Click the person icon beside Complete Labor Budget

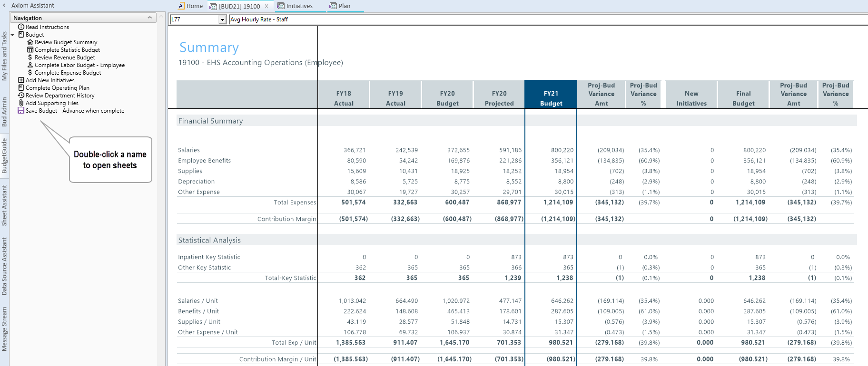[x=30, y=65]
